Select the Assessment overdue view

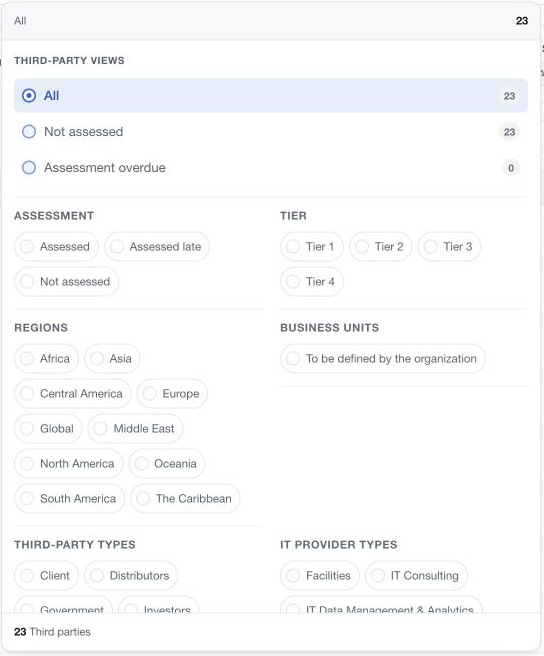[271, 168]
